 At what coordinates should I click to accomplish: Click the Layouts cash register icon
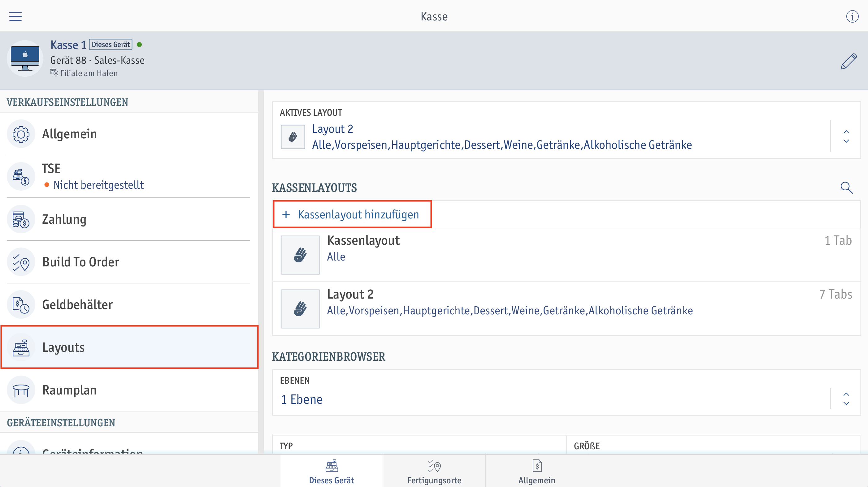(21, 347)
